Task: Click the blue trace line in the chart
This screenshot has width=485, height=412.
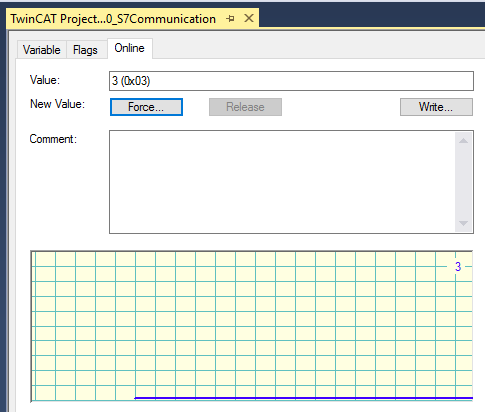Action: tap(303, 398)
